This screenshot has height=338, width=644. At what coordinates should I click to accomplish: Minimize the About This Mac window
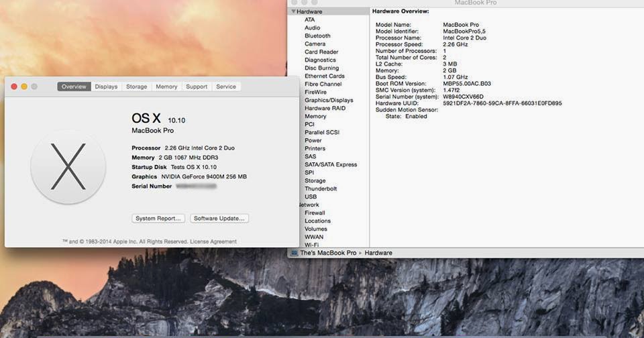[24, 87]
